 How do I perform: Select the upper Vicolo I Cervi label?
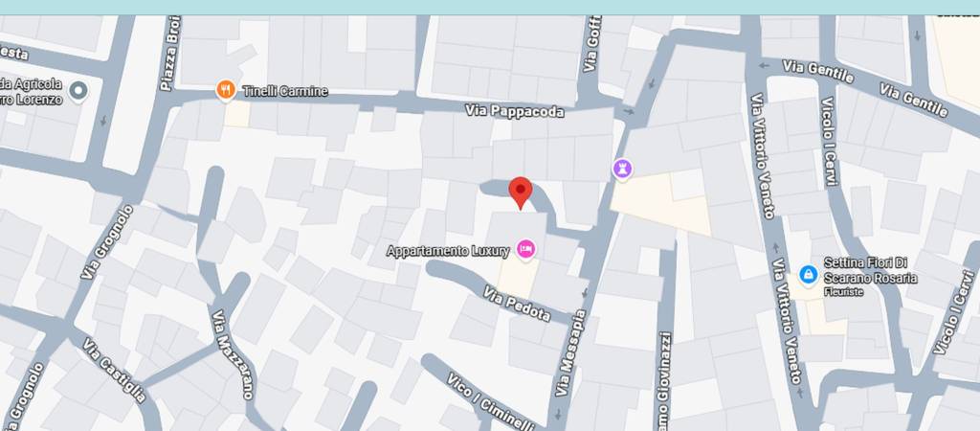[828, 142]
